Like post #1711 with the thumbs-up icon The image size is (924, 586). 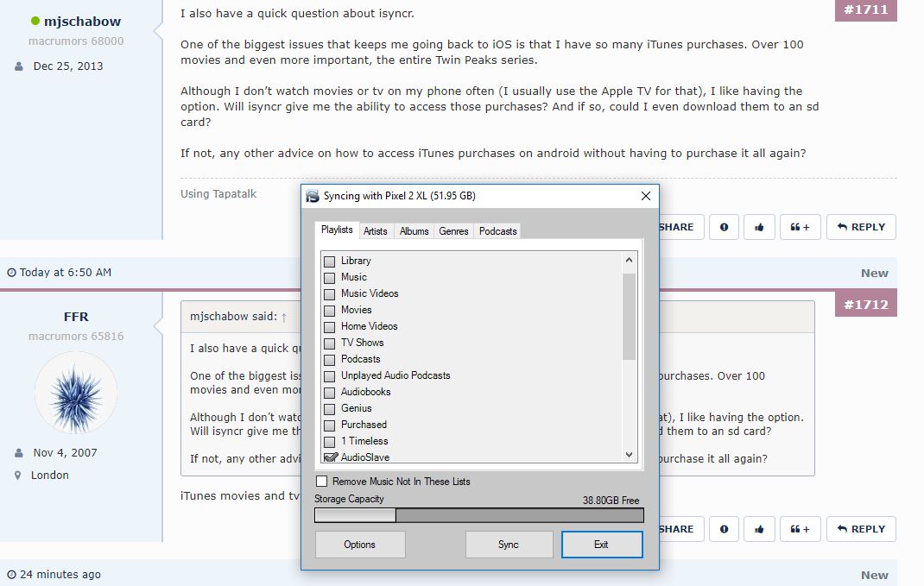click(x=759, y=227)
